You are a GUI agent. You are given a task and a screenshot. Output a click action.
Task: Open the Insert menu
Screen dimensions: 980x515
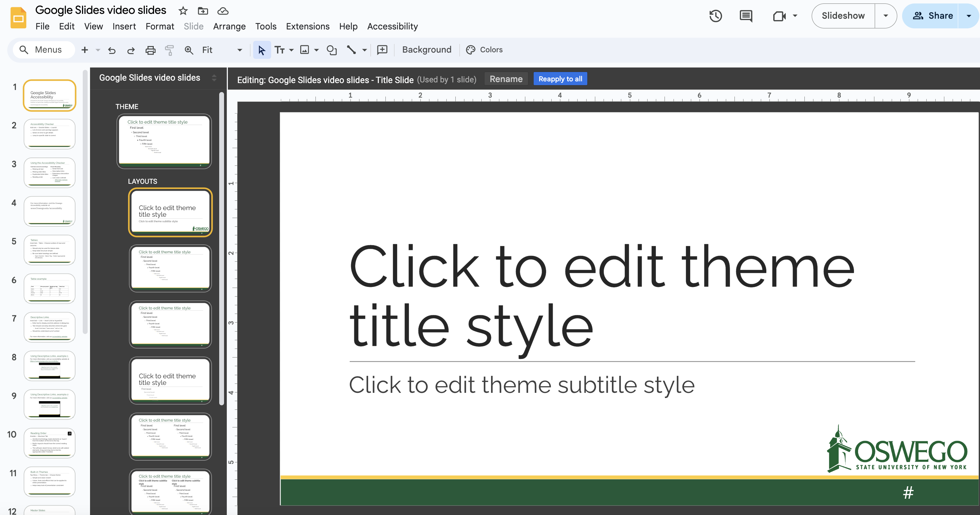point(124,26)
